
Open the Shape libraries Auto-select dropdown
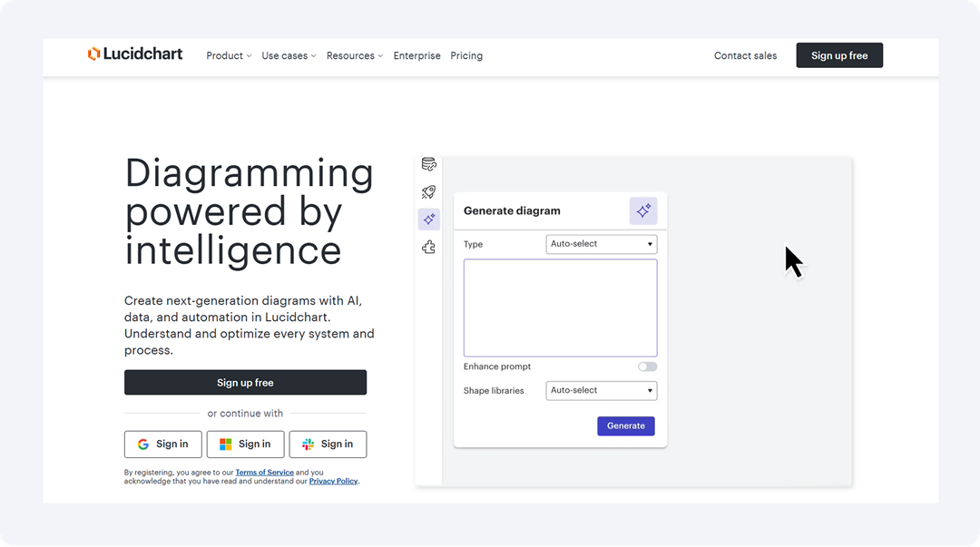602,391
